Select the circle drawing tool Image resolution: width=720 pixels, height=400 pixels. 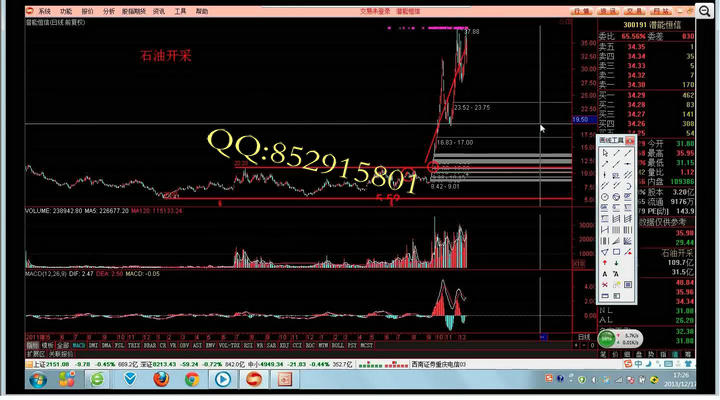click(x=605, y=196)
